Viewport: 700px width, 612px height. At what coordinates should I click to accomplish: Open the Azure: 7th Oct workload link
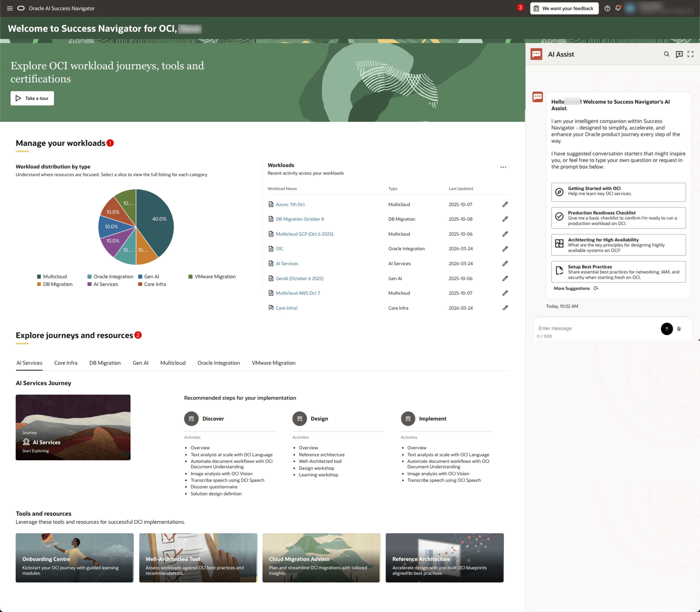pos(290,204)
